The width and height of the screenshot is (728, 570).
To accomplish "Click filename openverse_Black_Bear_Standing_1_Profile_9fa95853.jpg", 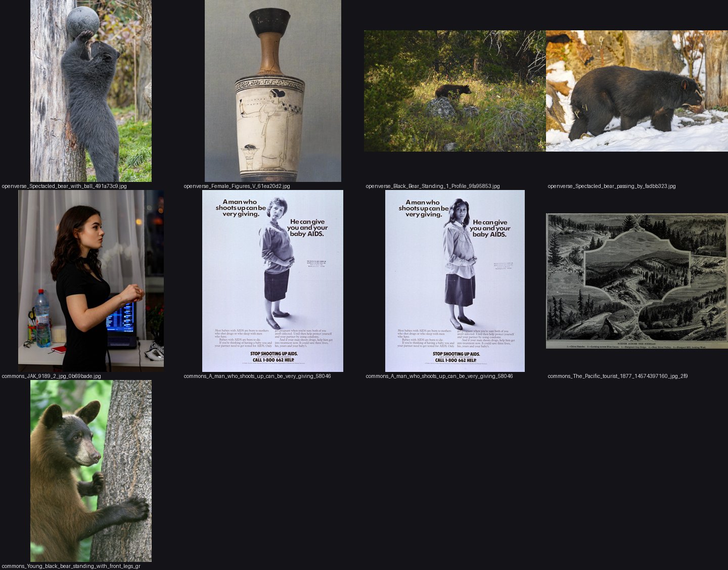I will click(433, 186).
